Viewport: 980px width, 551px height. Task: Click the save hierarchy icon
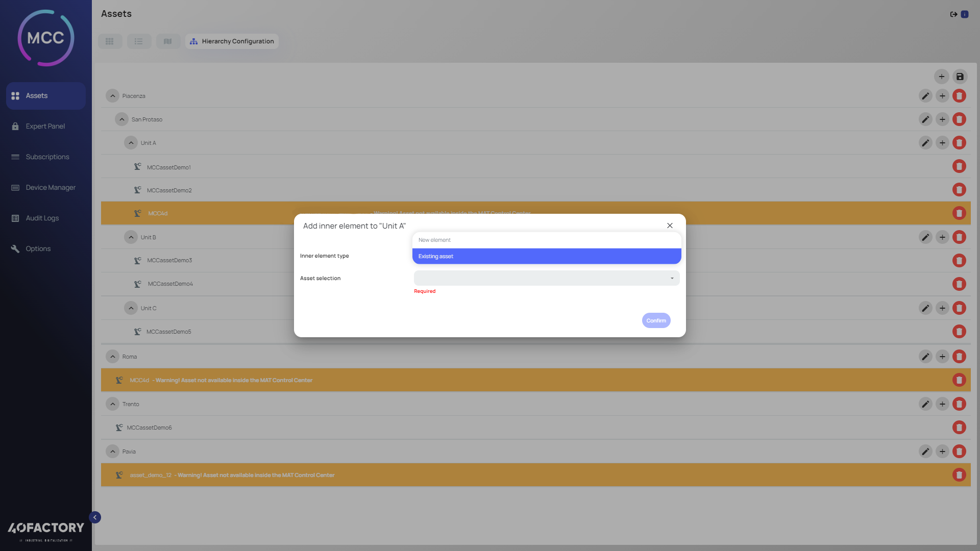[960, 77]
